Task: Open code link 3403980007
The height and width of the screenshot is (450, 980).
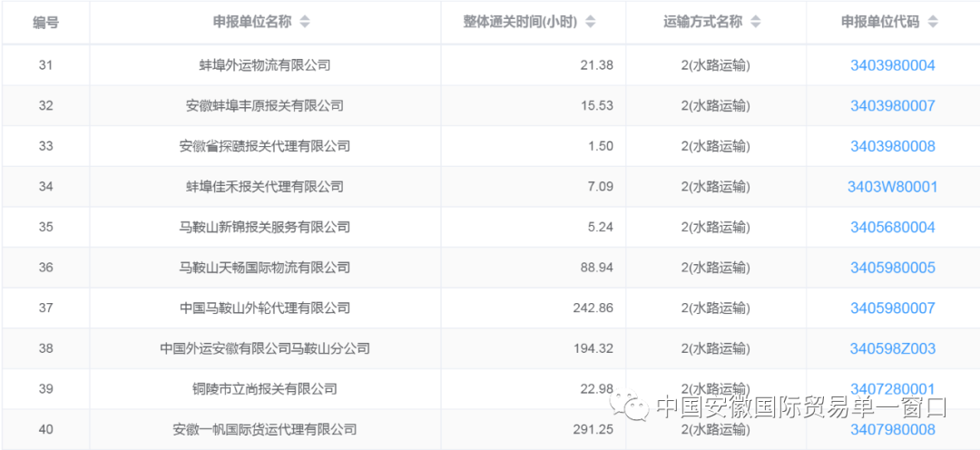Action: pos(893,105)
